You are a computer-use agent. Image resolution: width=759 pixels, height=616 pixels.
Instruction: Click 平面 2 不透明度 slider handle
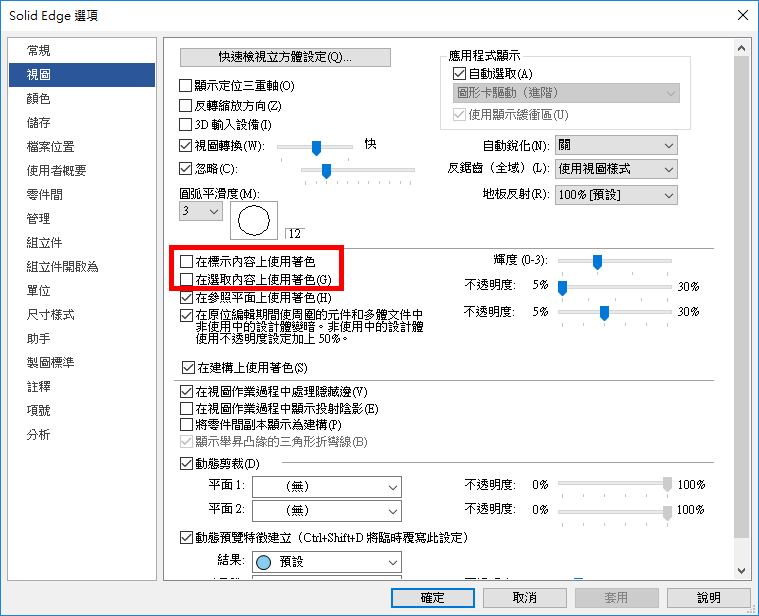667,512
